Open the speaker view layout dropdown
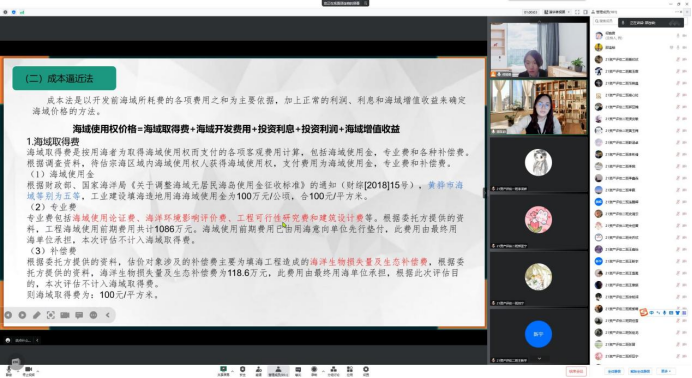 coord(557,12)
